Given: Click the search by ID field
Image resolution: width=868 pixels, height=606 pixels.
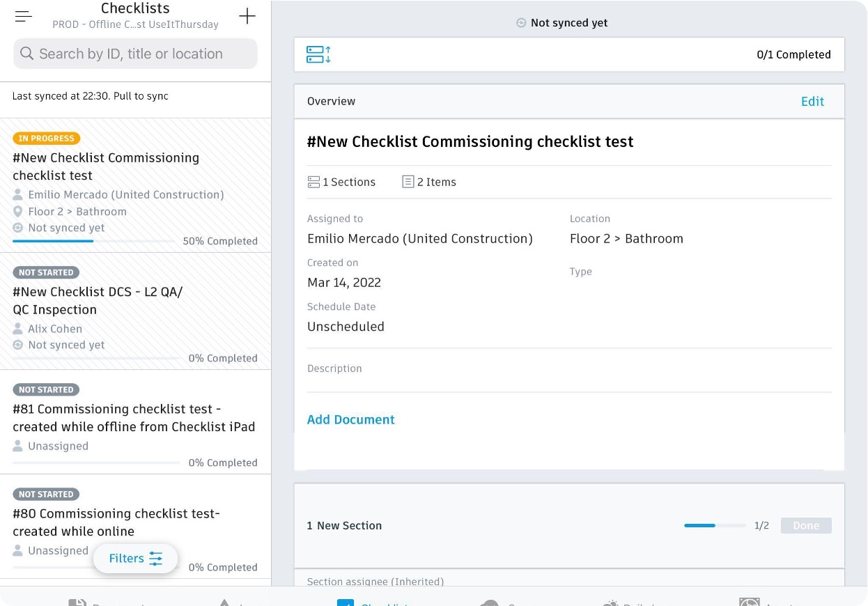Looking at the screenshot, I should coord(135,53).
